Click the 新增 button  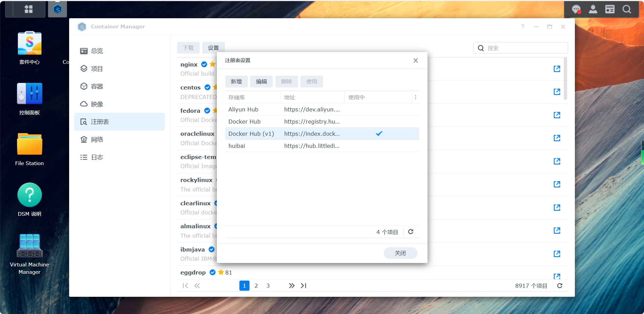pyautogui.click(x=236, y=82)
